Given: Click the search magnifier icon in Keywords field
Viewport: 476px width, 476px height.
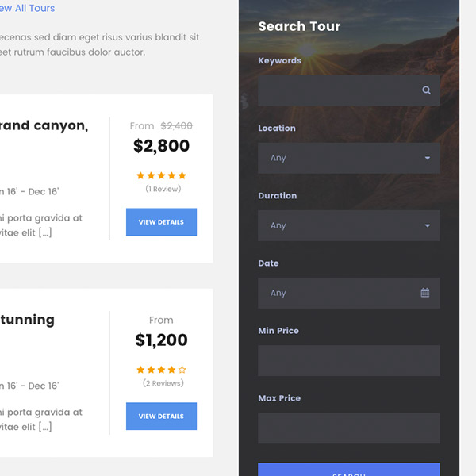Looking at the screenshot, I should point(426,90).
